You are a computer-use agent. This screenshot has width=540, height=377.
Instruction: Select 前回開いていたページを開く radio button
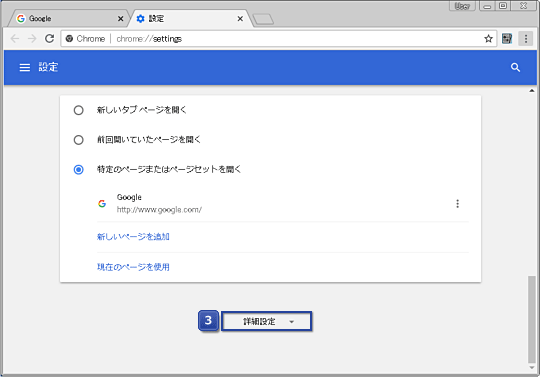(x=79, y=140)
